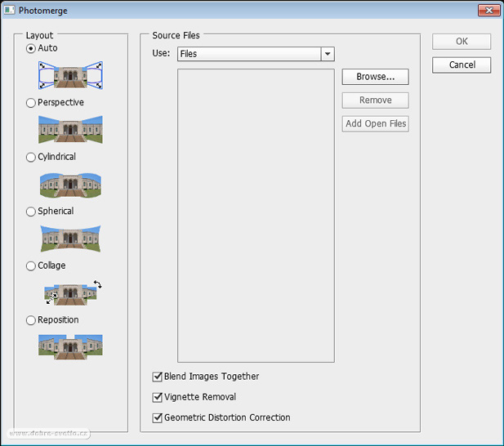Screen dimensions: 504x446
Task: Toggle the Vignette Removal checkbox
Action: [x=157, y=397]
